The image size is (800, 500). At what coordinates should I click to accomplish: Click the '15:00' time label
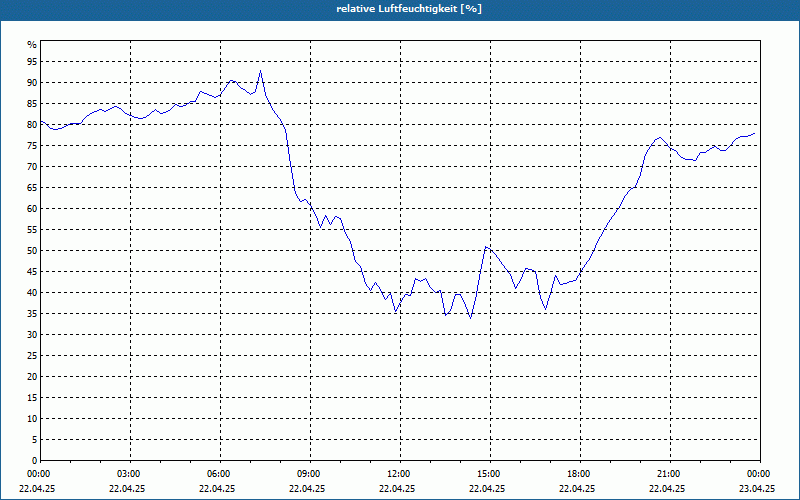pyautogui.click(x=490, y=474)
